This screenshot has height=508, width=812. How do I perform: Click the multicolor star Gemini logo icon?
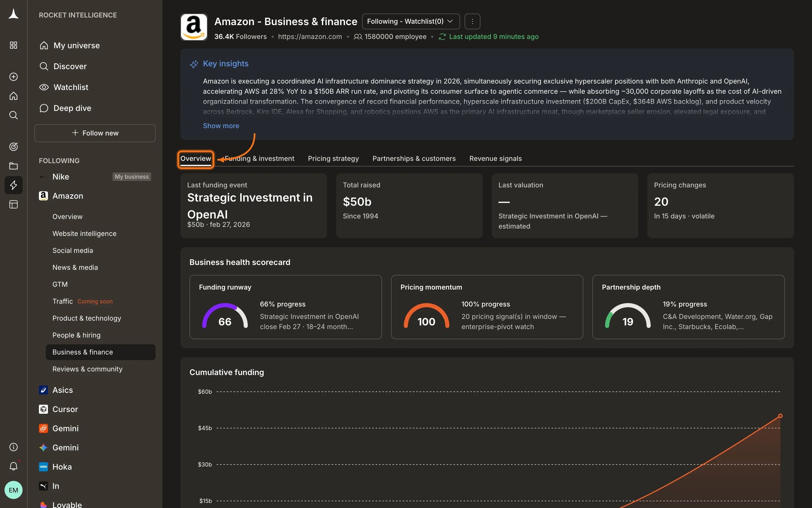(43, 448)
